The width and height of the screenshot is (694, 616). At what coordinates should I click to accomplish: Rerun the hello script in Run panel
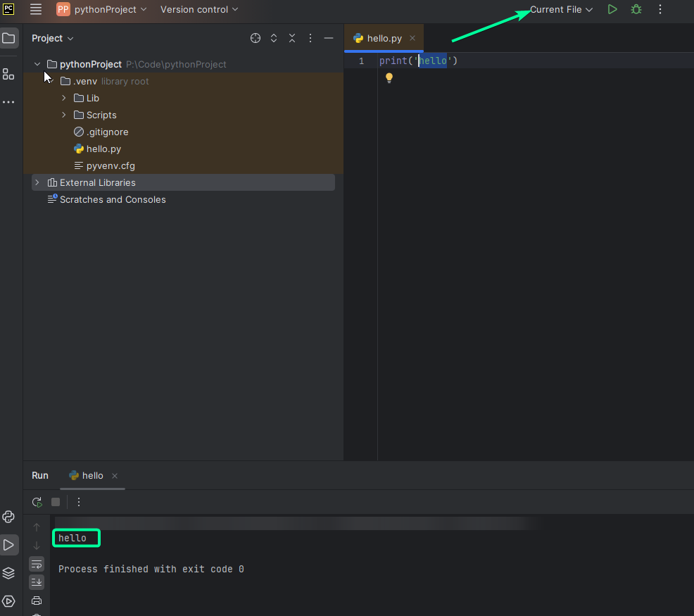[x=37, y=502]
